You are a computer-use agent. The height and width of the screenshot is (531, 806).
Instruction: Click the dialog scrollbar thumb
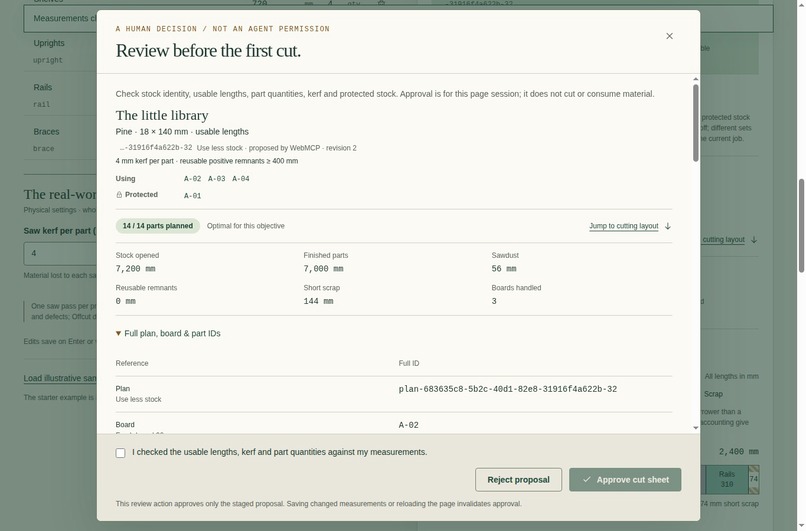[x=695, y=122]
